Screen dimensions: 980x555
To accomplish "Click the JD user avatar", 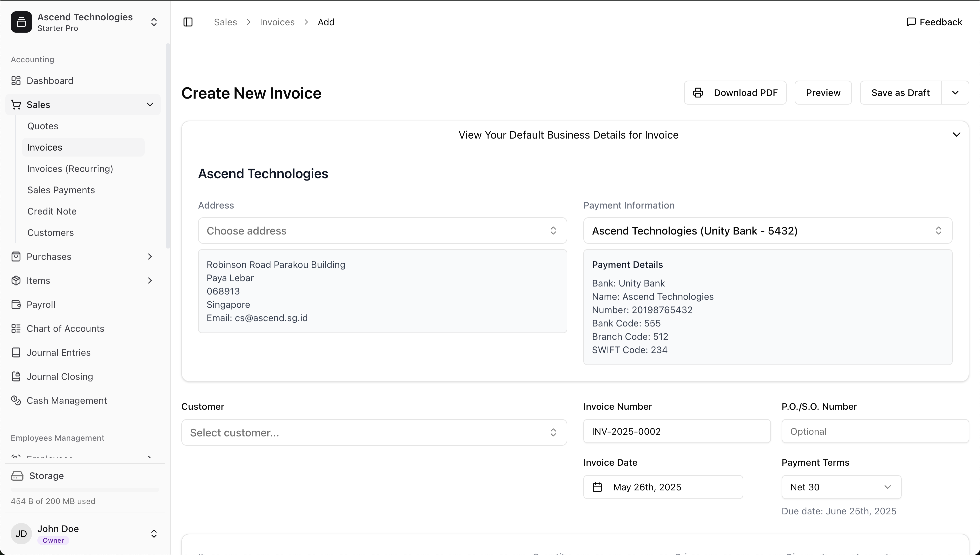I will click(x=21, y=534).
